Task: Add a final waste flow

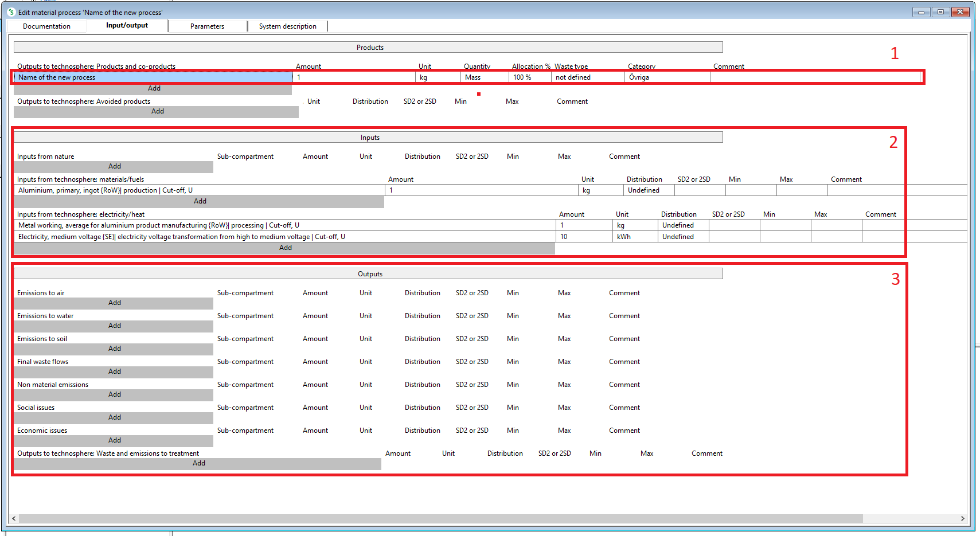Action: [114, 372]
